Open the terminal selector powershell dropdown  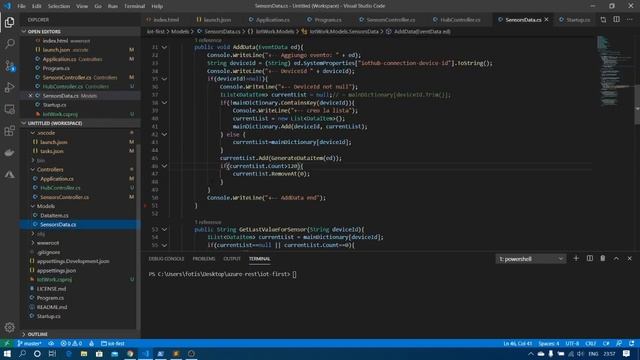pyautogui.click(x=530, y=259)
